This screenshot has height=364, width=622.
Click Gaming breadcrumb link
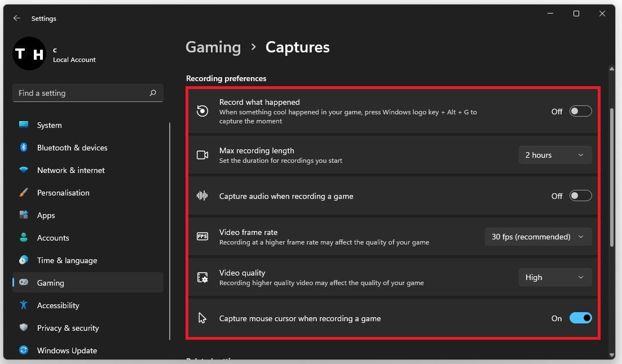pyautogui.click(x=213, y=47)
